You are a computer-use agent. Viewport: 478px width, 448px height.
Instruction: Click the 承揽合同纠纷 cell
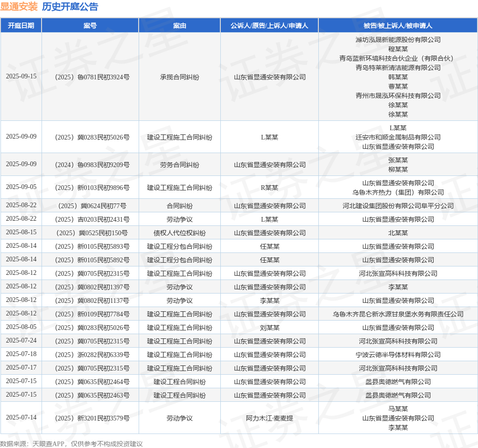pyautogui.click(x=180, y=77)
